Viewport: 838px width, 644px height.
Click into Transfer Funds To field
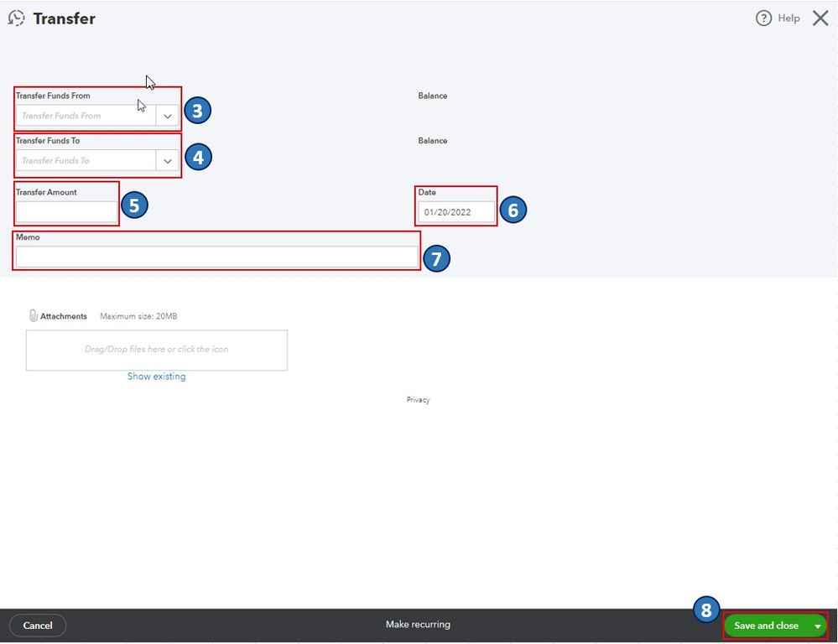coord(86,161)
